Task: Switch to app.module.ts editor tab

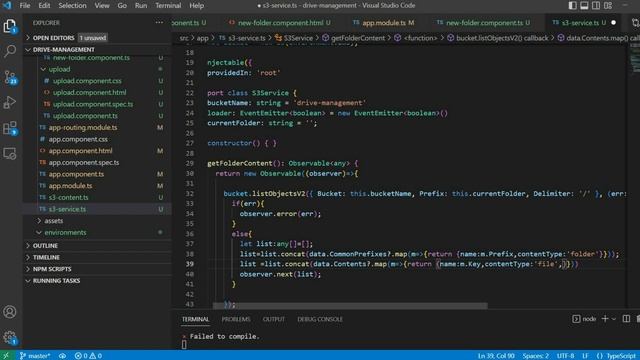Action: click(x=383, y=23)
